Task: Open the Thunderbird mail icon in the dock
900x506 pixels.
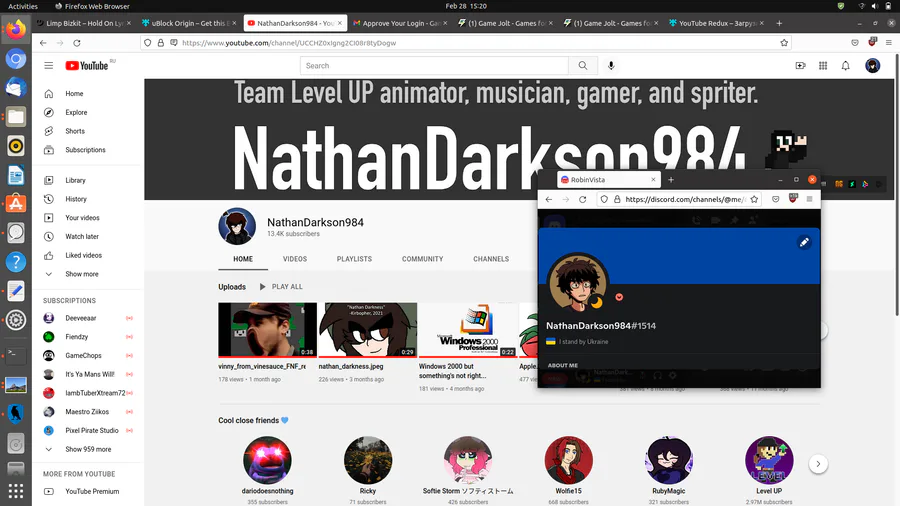Action: [16, 87]
